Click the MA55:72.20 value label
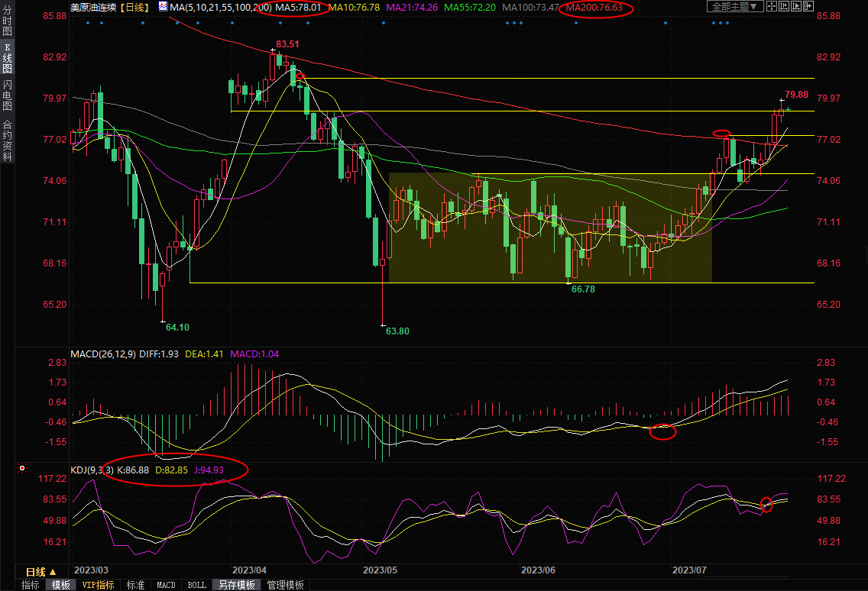 tap(470, 7)
